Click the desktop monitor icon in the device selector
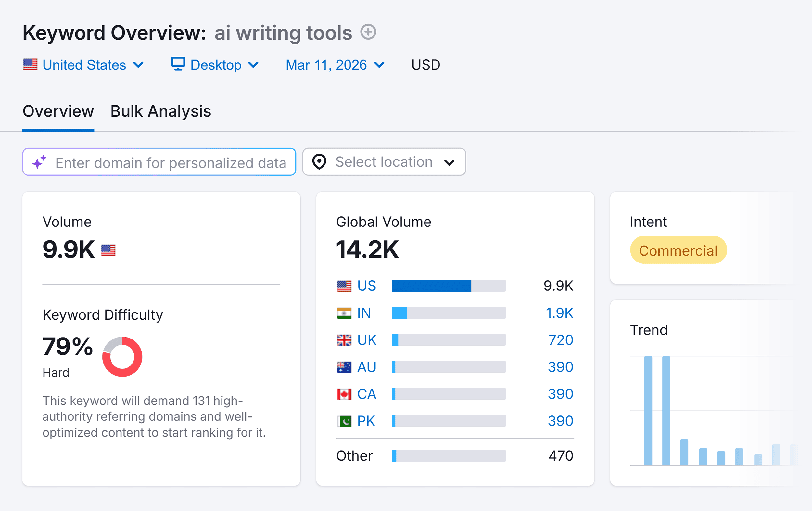812x511 pixels. 178,64
